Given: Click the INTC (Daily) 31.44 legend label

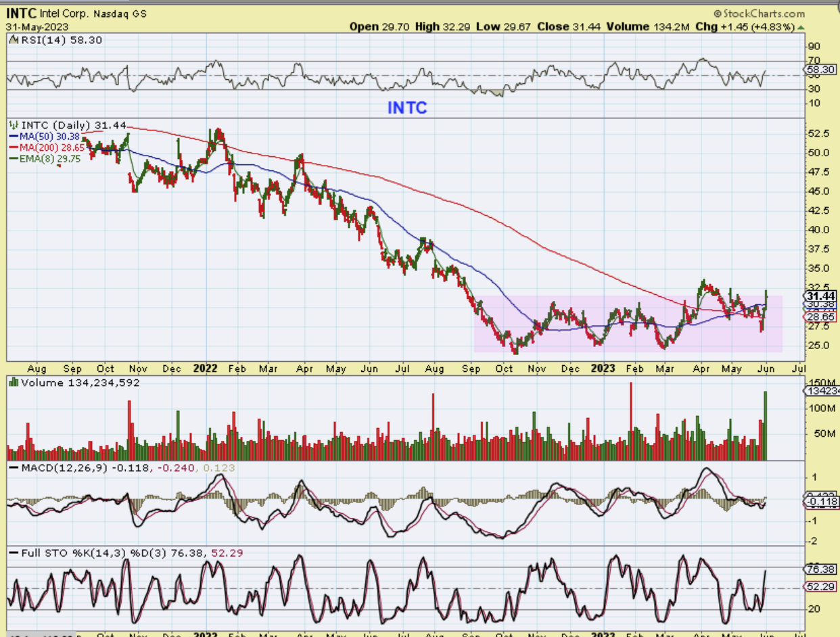Looking at the screenshot, I should pyautogui.click(x=74, y=125).
